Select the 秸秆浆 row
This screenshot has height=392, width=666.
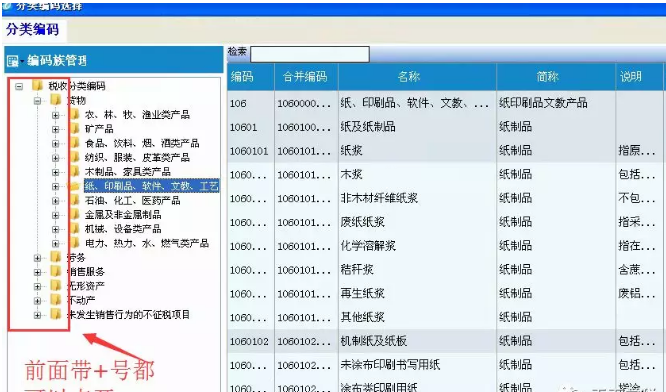point(446,269)
